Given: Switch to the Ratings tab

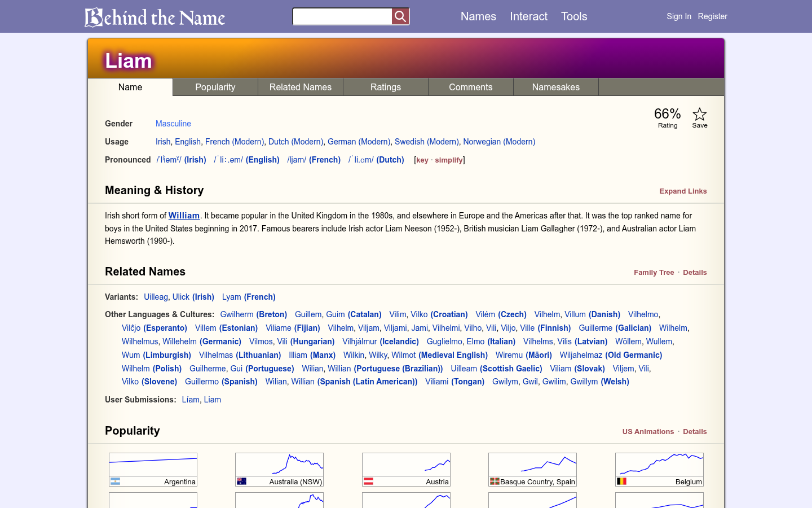Looking at the screenshot, I should pyautogui.click(x=386, y=87).
